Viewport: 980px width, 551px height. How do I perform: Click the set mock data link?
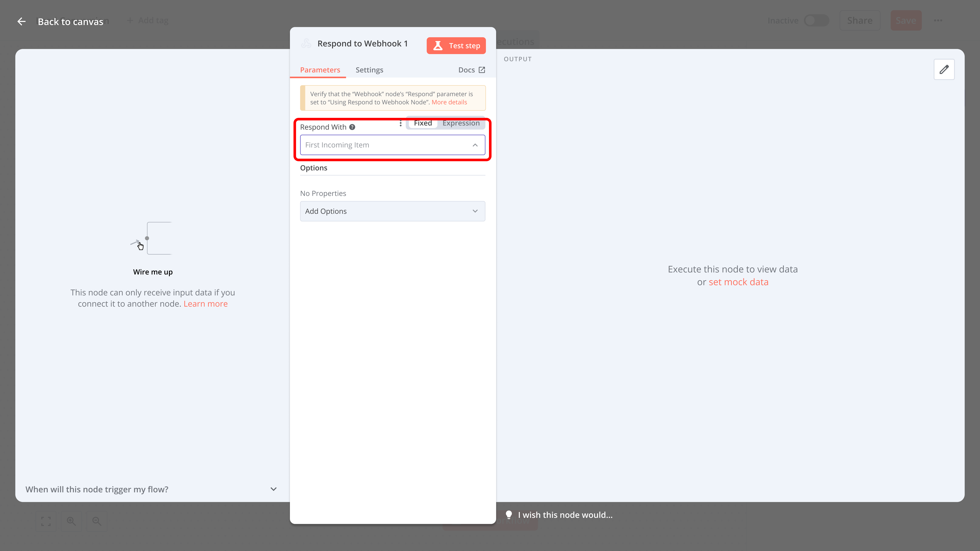[x=738, y=282]
